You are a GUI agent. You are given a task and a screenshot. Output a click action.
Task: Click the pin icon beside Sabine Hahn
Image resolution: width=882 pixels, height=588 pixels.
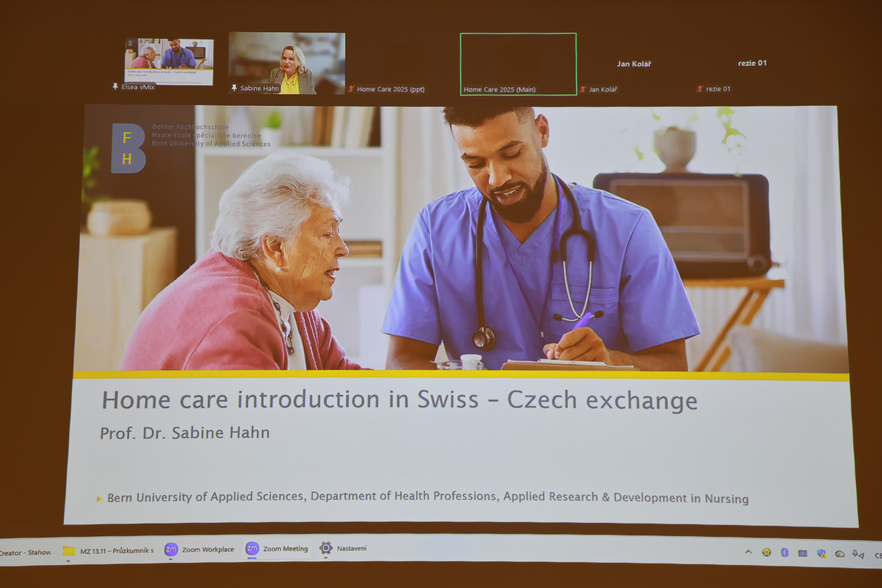point(234,88)
